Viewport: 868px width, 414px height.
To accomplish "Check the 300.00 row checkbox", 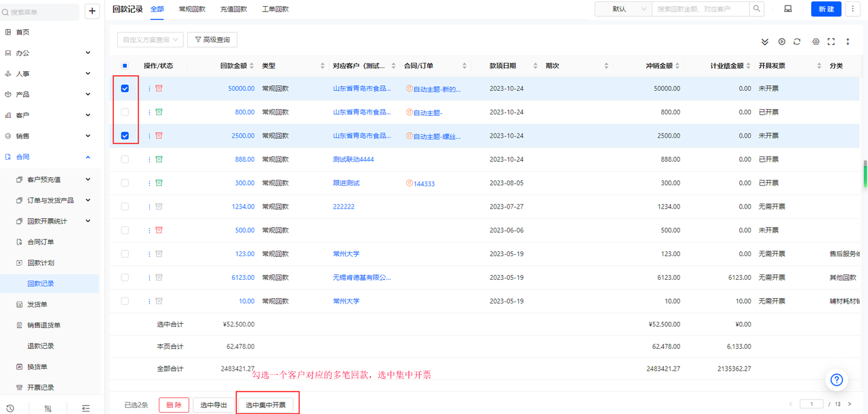I will pos(125,183).
